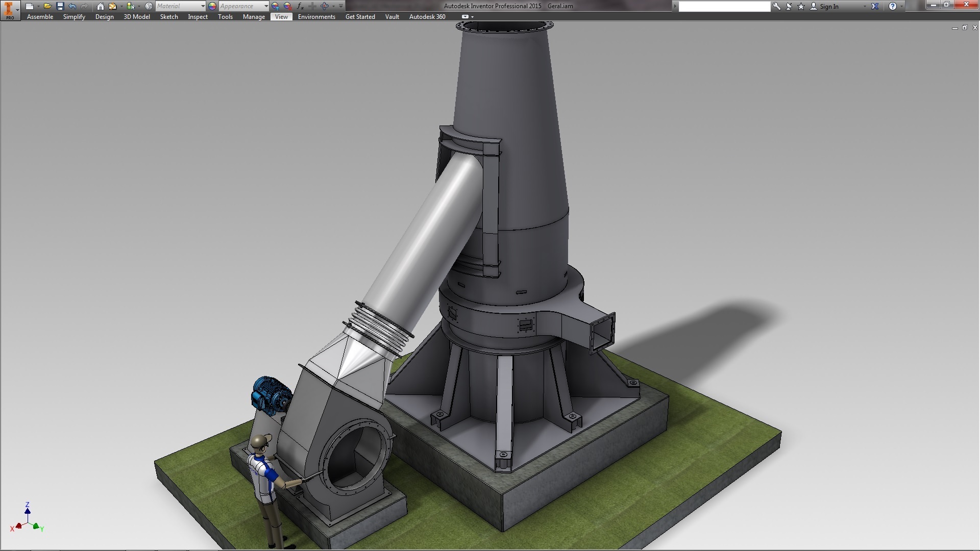The image size is (980, 551).
Task: Expand the Sign In dropdown arrow
Action: click(865, 6)
